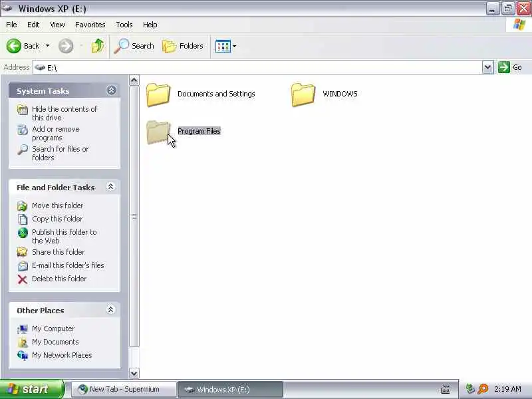The image size is (532, 399).
Task: Open the Search magnifier toolbar button
Action: [134, 46]
